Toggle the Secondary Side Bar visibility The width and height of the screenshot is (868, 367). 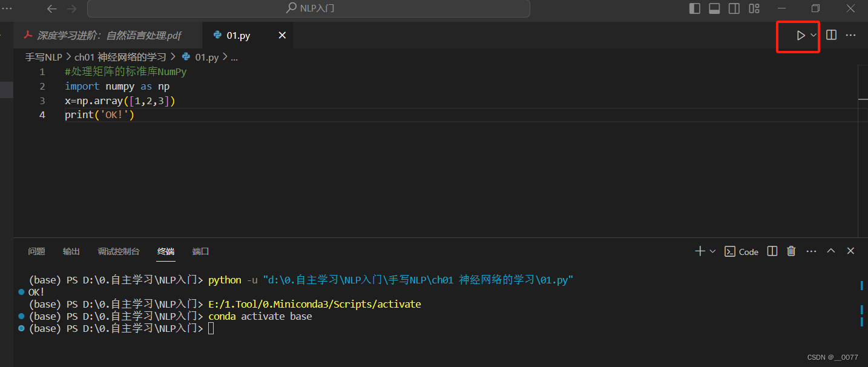[x=734, y=8]
